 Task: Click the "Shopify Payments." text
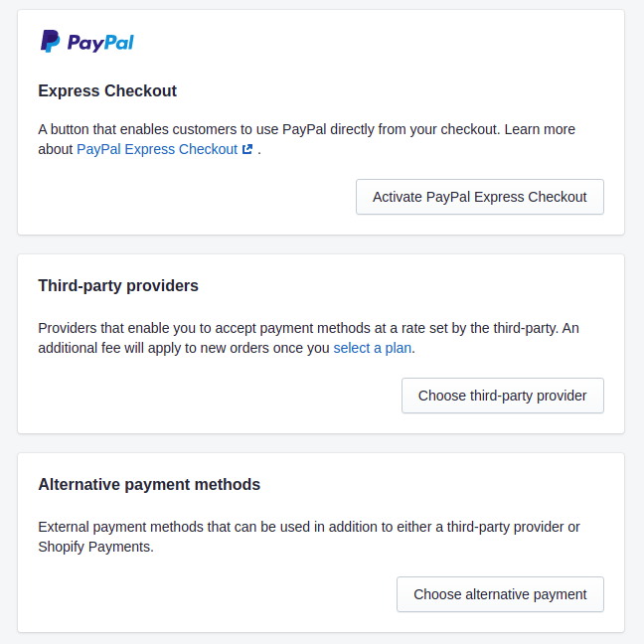95,547
